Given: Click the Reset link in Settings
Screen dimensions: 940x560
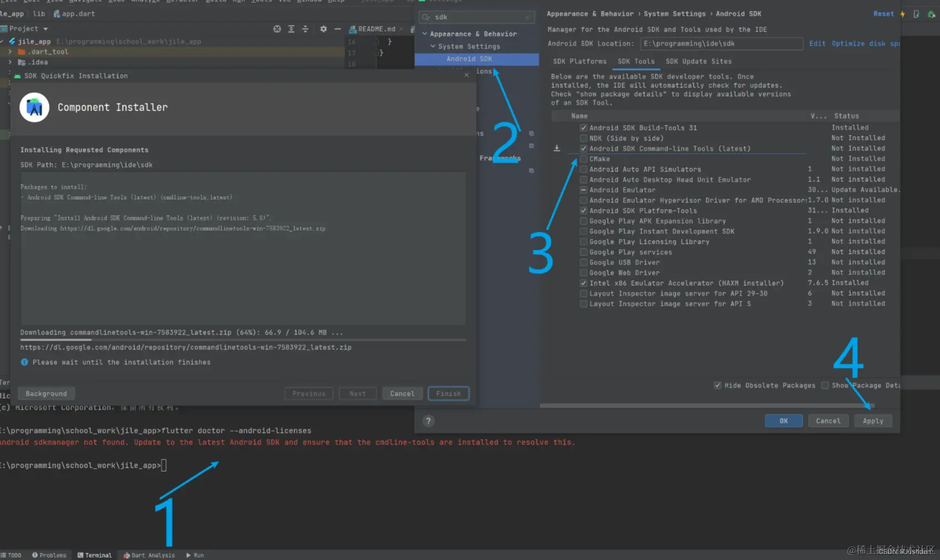Looking at the screenshot, I should [884, 14].
